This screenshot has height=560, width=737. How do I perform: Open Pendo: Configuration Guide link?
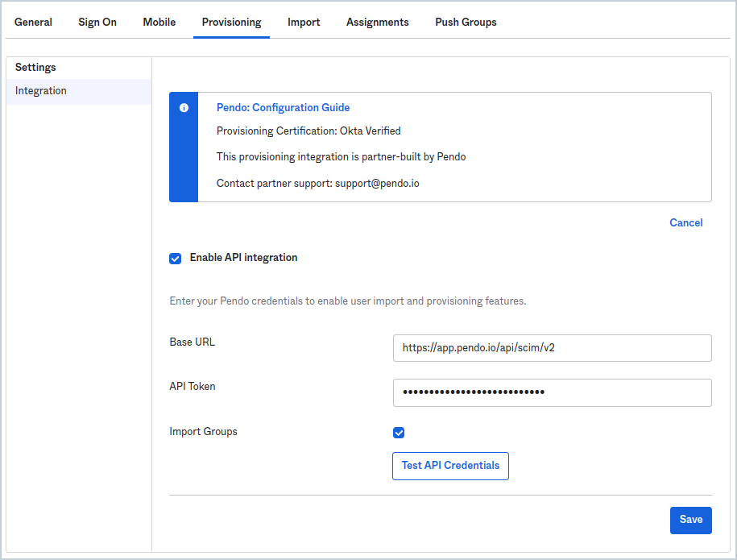point(283,108)
